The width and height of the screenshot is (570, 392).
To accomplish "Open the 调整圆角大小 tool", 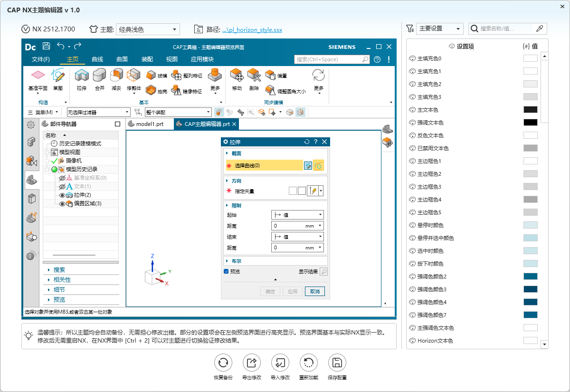I will [285, 90].
